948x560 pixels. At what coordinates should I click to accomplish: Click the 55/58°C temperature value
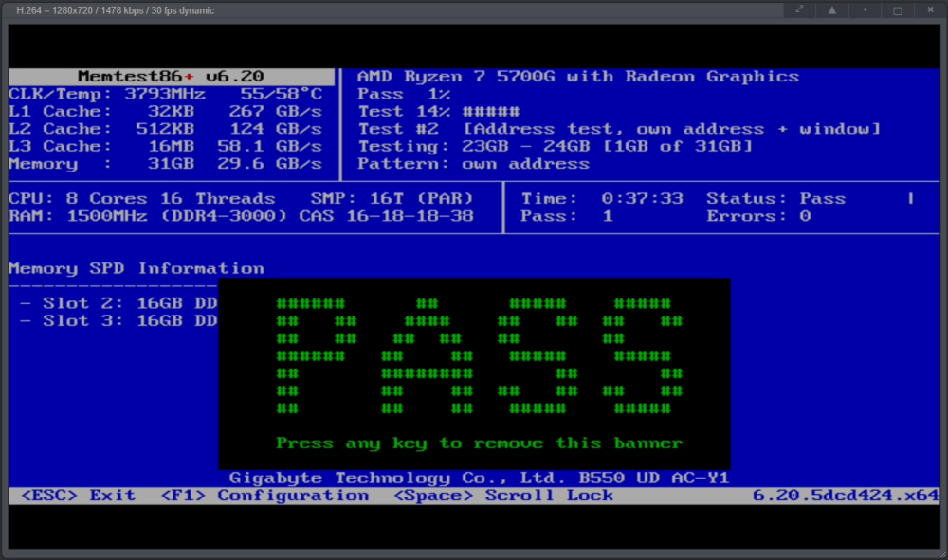282,94
